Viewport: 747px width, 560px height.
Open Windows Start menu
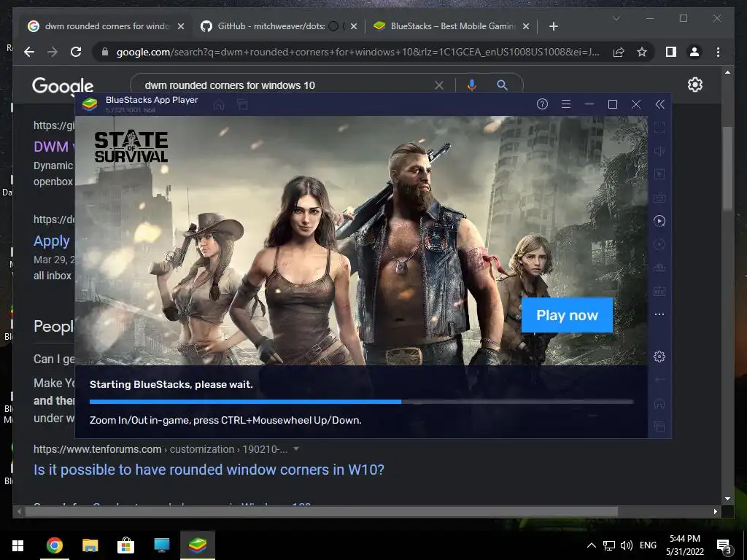tap(18, 545)
